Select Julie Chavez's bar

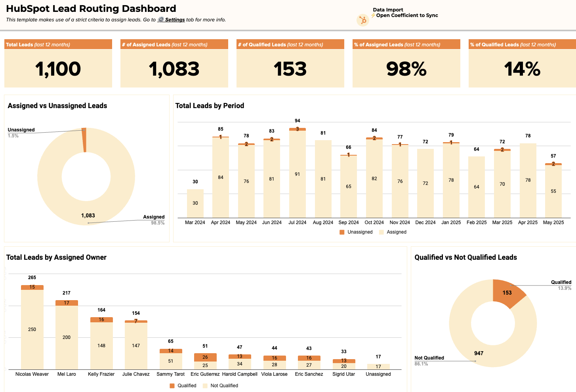pyautogui.click(x=136, y=345)
